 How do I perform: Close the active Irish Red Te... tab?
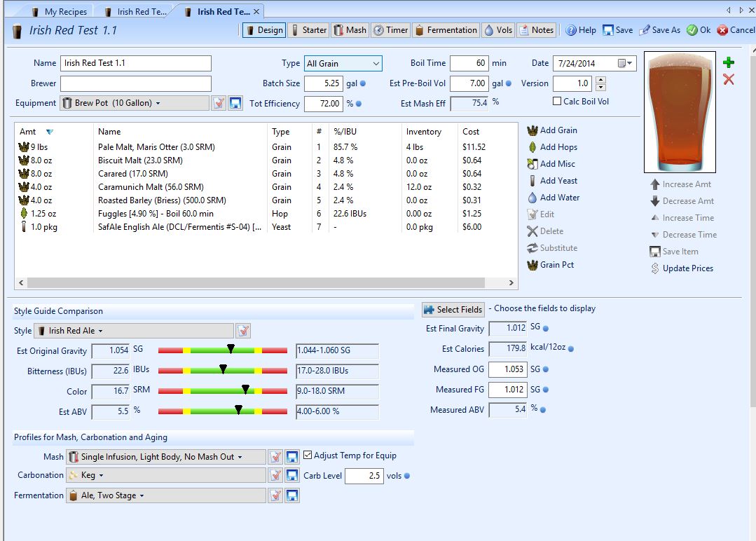click(256, 12)
